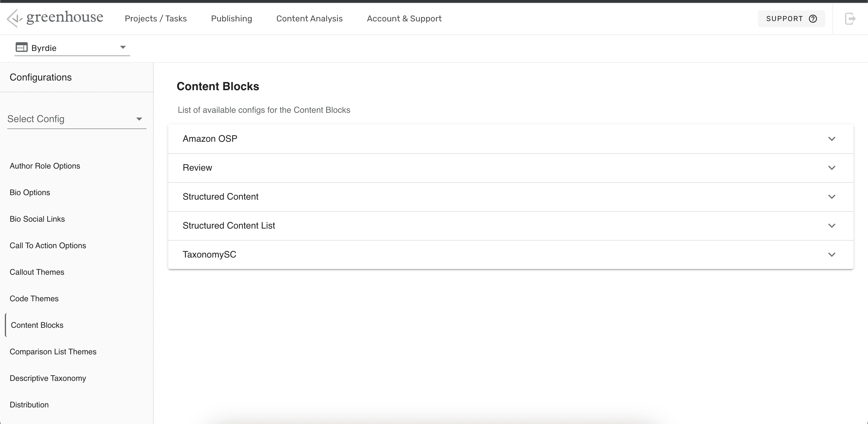Select Author Role Options in sidebar
The height and width of the screenshot is (424, 868).
[x=45, y=166]
